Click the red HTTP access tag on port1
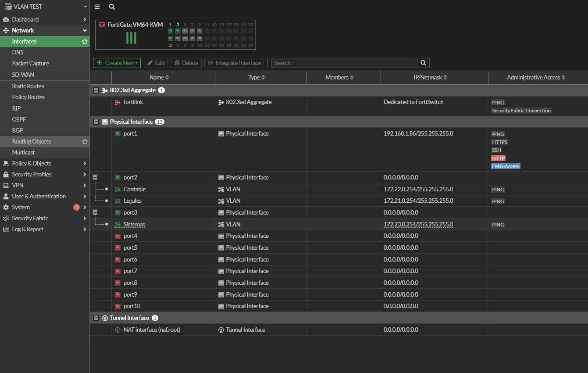Image resolution: width=588 pixels, height=373 pixels. [x=498, y=158]
